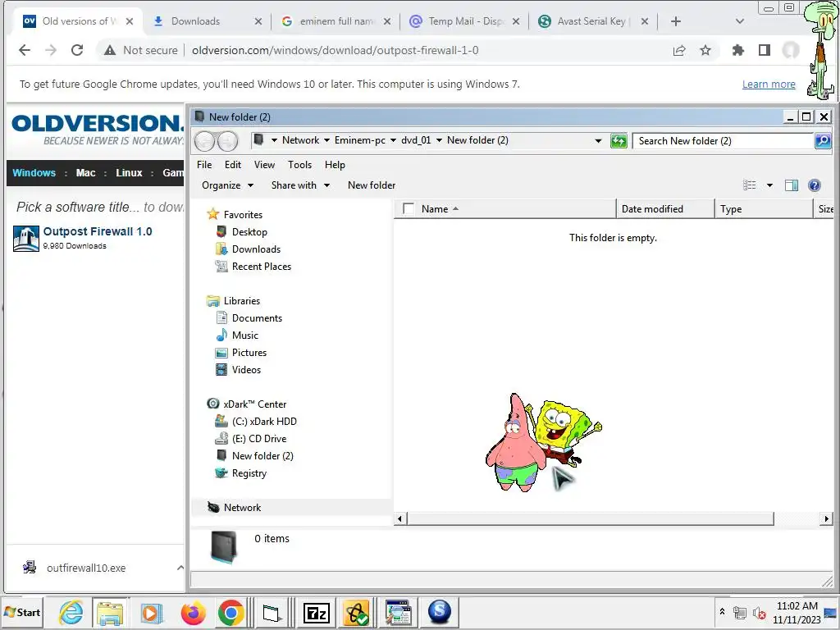The height and width of the screenshot is (630, 840).
Task: Open the Linux category link
Action: (129, 172)
